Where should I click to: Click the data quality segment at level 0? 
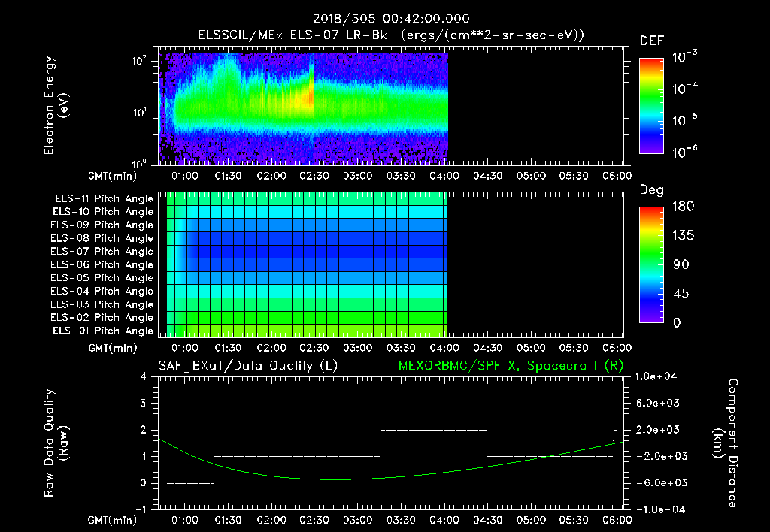[190, 483]
